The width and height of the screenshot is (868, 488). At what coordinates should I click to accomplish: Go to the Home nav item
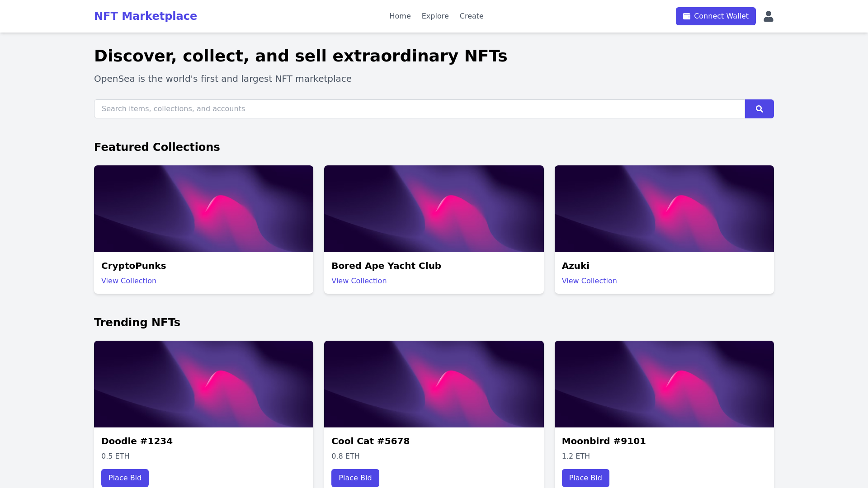400,16
